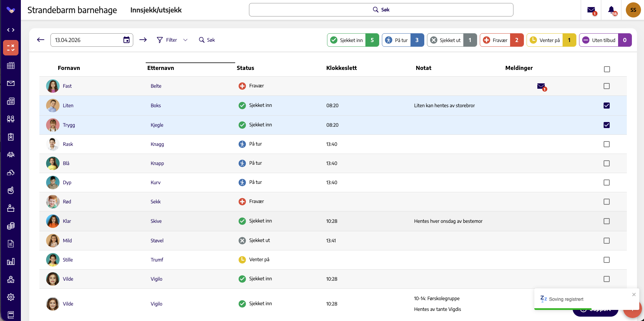This screenshot has width=644, height=321.
Task: Tick the checkbox for Rask Knagg
Action: point(607,144)
